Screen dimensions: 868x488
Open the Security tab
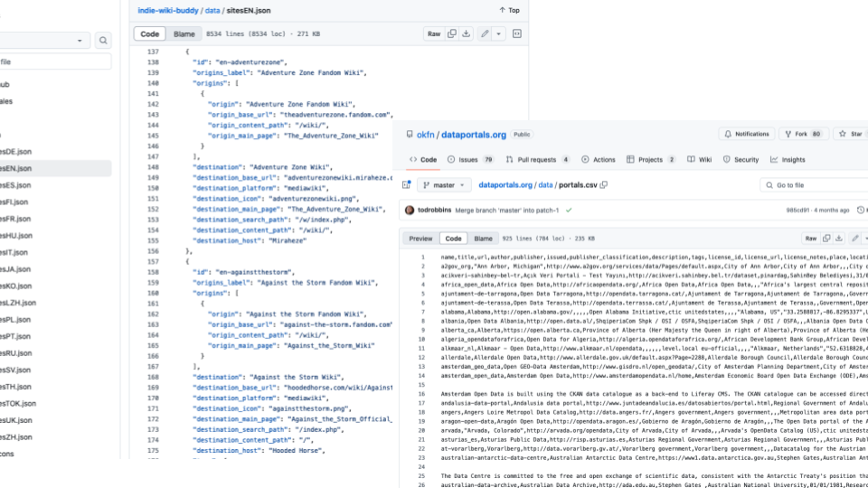point(741,159)
